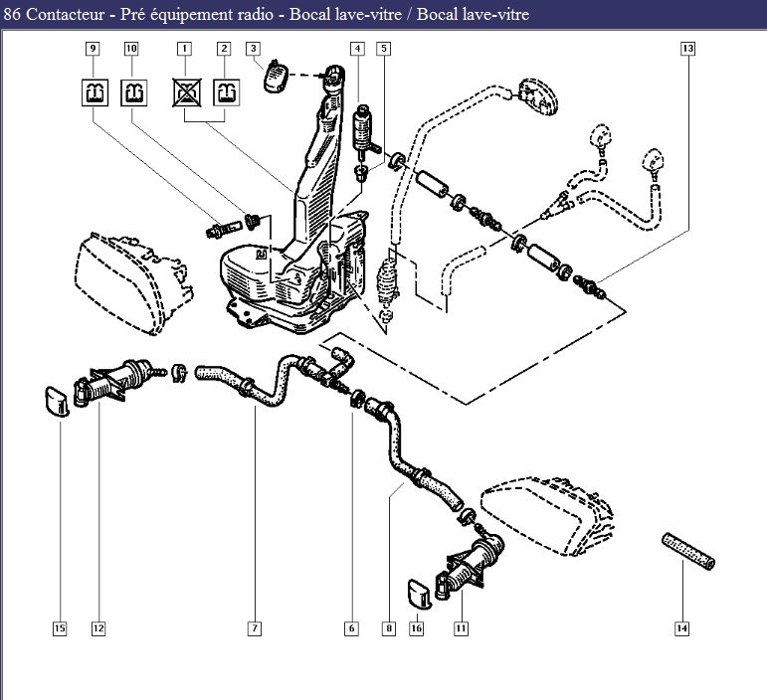767x700 pixels.
Task: Click the washer symbol icon under label 9
Action: pos(95,92)
